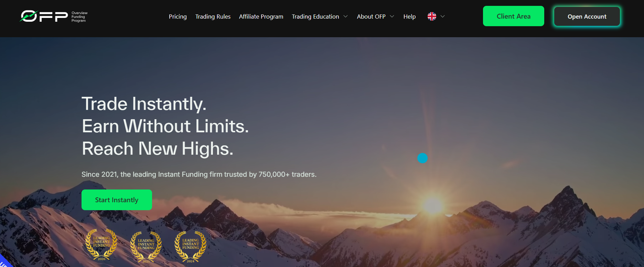Click the 2026 Leading Instant Funding badge
The height and width of the screenshot is (267, 644).
tap(101, 245)
